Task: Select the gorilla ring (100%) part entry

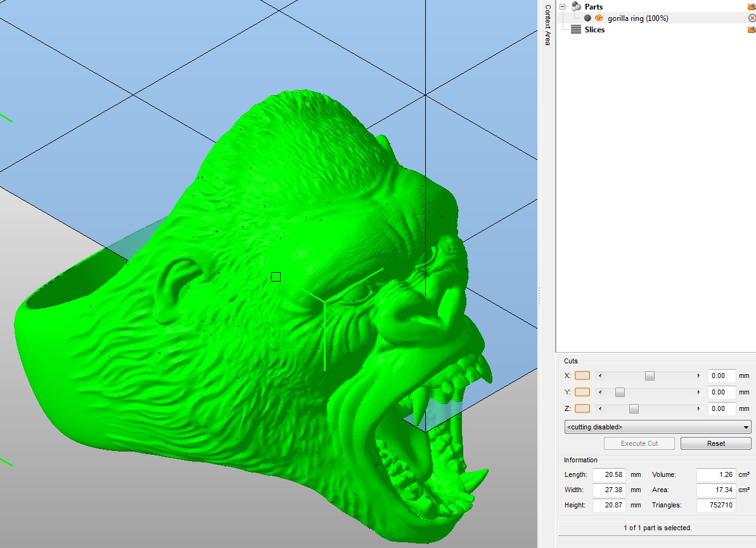Action: pyautogui.click(x=638, y=18)
